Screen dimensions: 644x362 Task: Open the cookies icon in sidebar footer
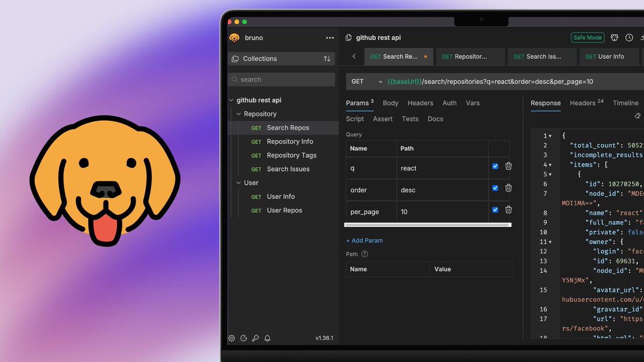coord(244,338)
